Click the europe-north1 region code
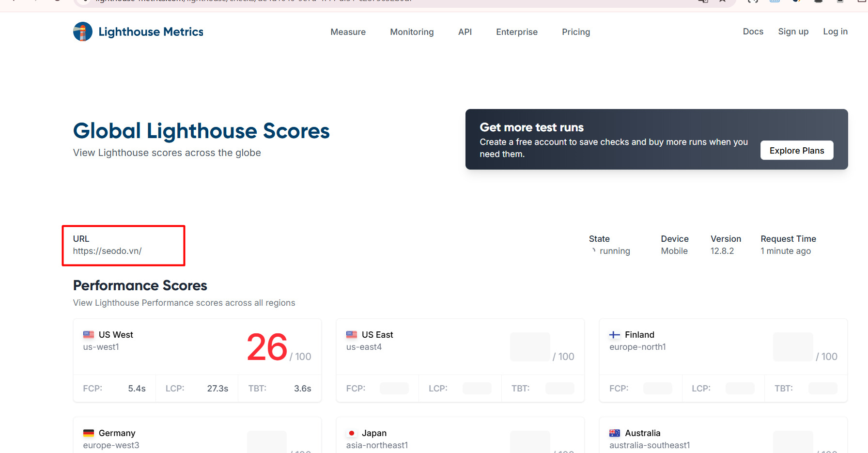Screen dimensions: 868x453 point(638,347)
